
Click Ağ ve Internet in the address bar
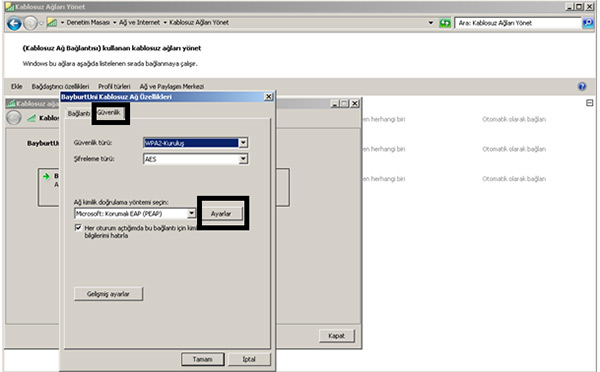[x=139, y=23]
